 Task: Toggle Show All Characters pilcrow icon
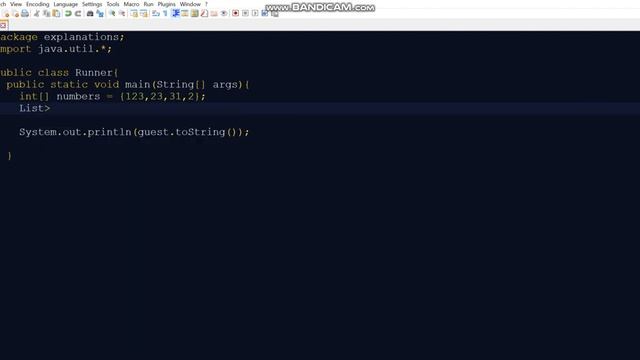(x=165, y=13)
